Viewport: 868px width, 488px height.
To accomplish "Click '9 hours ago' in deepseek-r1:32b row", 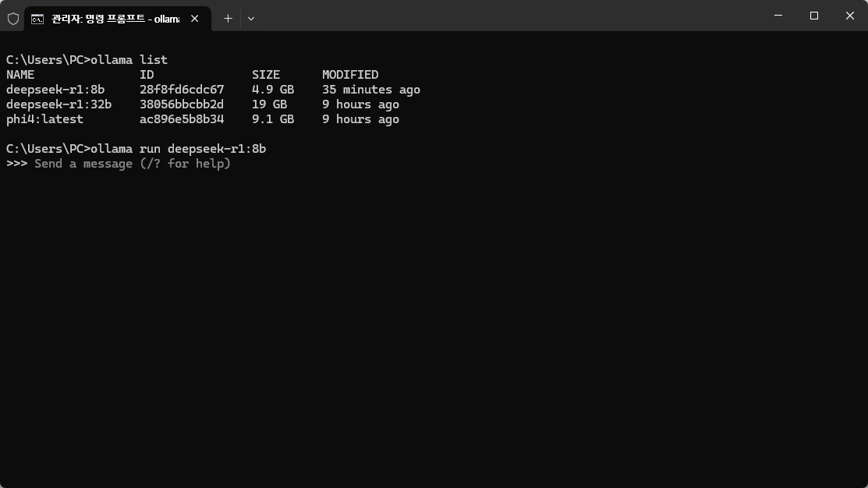I will [x=360, y=104].
